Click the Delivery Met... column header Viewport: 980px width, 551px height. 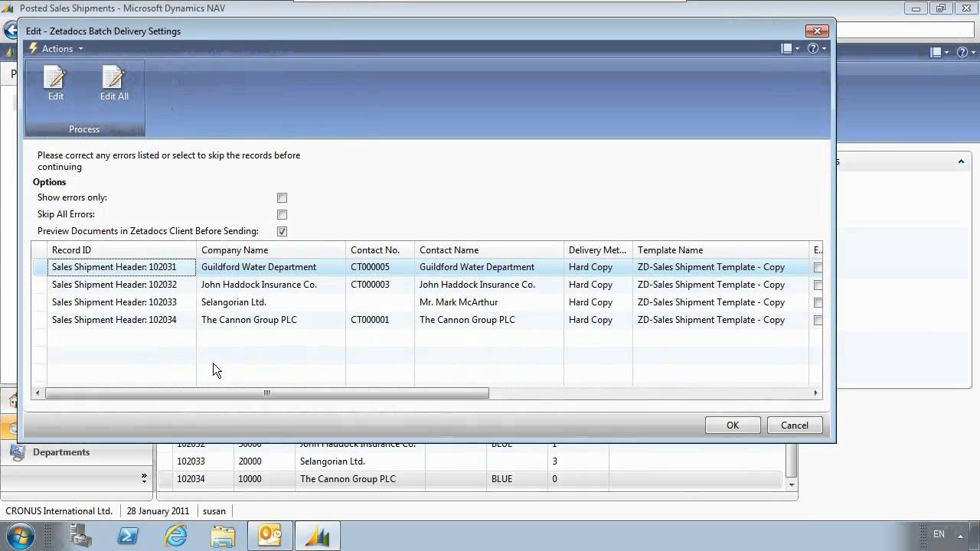pyautogui.click(x=598, y=250)
